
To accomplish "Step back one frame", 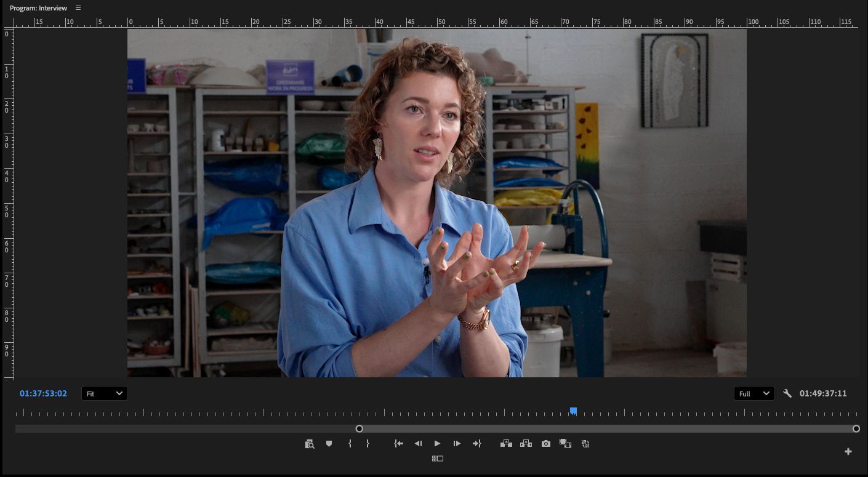I will click(x=418, y=443).
